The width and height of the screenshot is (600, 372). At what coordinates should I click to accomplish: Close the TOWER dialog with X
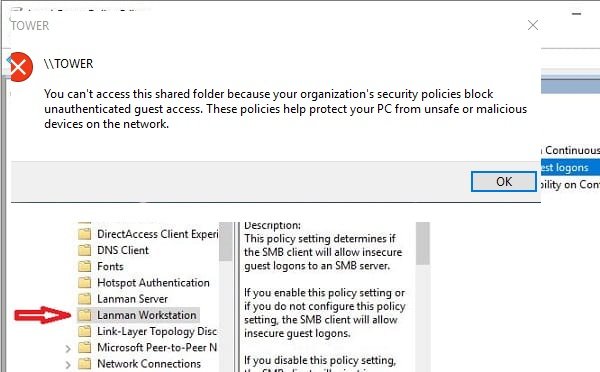pos(533,25)
